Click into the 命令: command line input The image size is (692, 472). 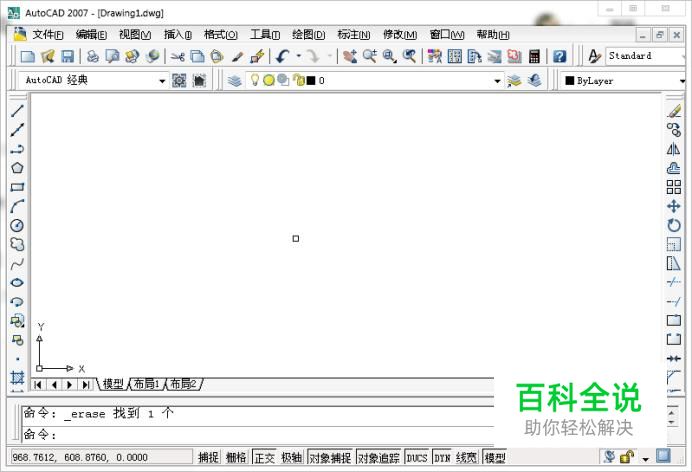click(258, 435)
